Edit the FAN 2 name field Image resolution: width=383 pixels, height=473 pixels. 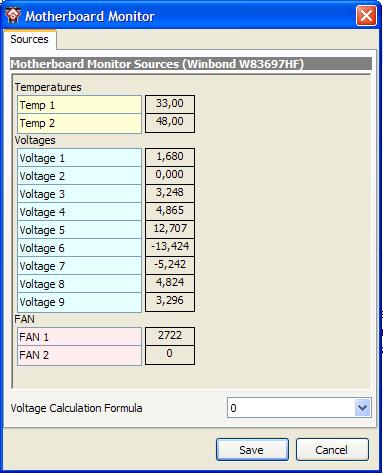coord(79,355)
